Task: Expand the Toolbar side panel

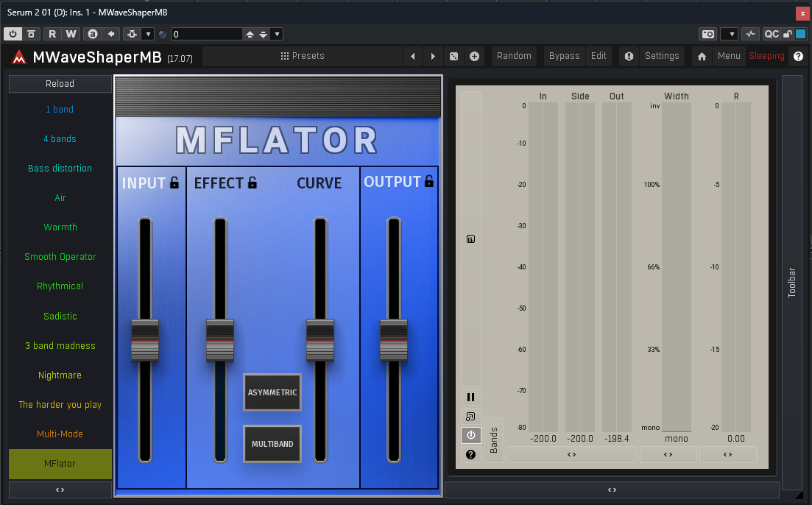Action: coord(792,283)
